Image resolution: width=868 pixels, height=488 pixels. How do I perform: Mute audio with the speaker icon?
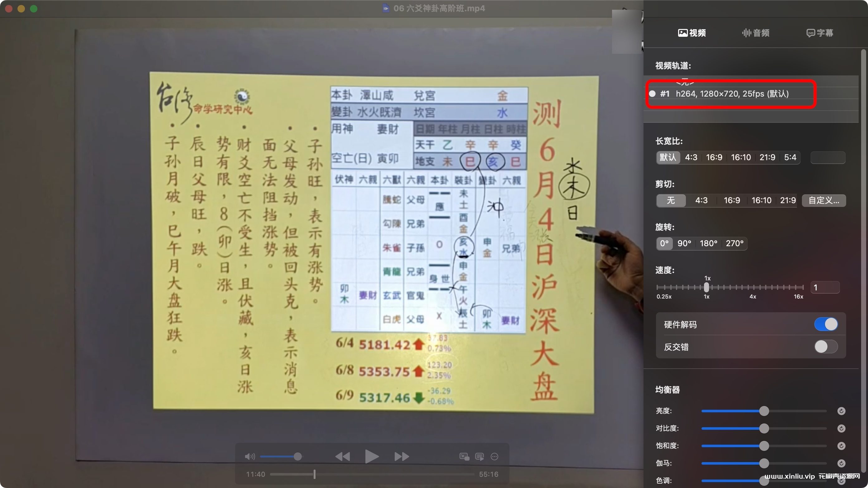click(x=249, y=457)
